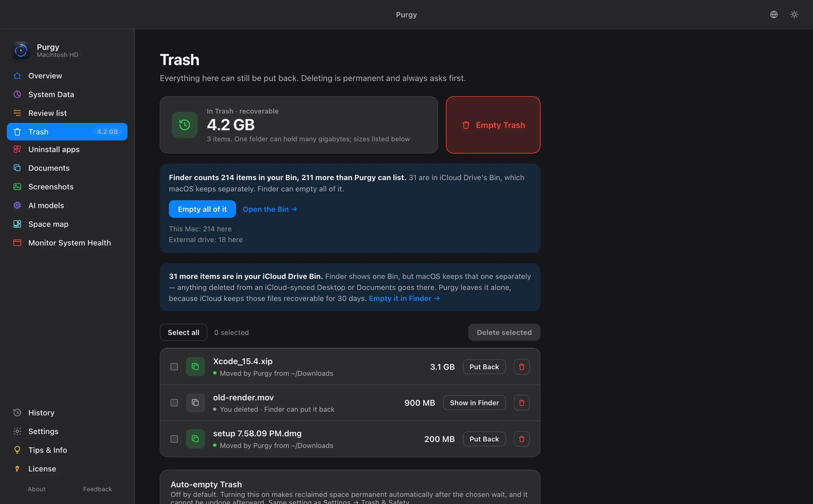Open the Review list page
This screenshot has height=504, width=813.
67,113
